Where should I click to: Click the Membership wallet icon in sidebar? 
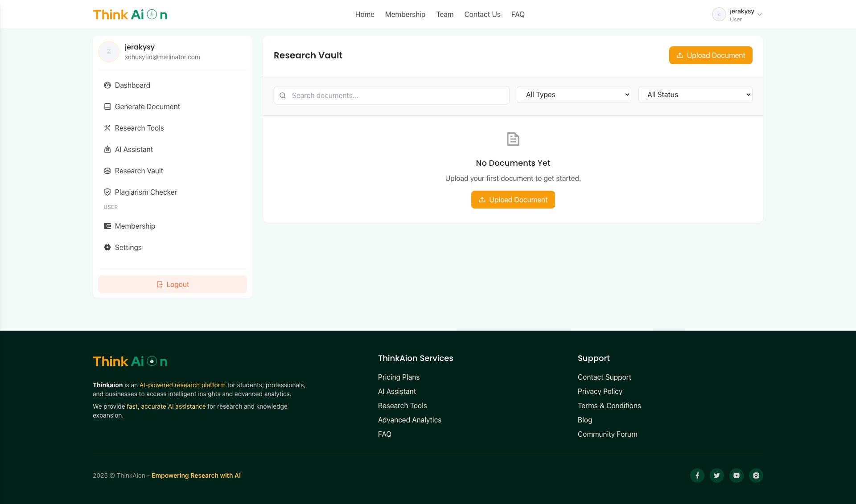(107, 226)
